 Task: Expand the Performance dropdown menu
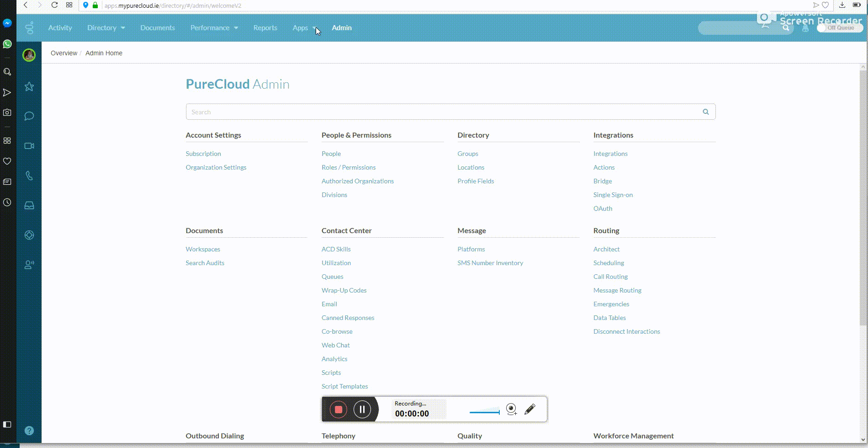(x=214, y=28)
